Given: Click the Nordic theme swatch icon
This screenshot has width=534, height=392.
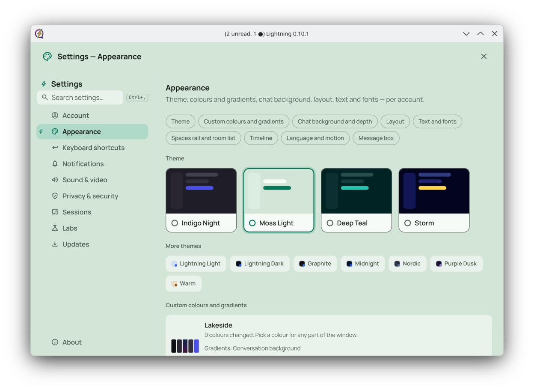Looking at the screenshot, I should click(397, 264).
